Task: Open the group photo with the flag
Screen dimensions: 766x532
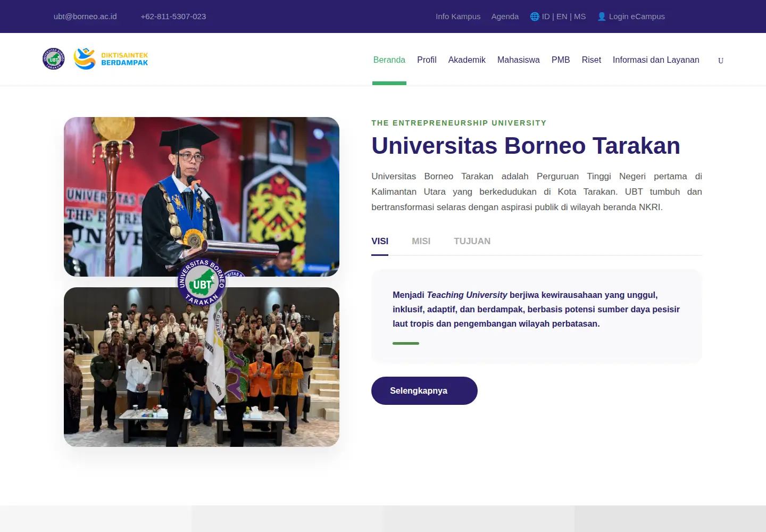Action: point(202,367)
